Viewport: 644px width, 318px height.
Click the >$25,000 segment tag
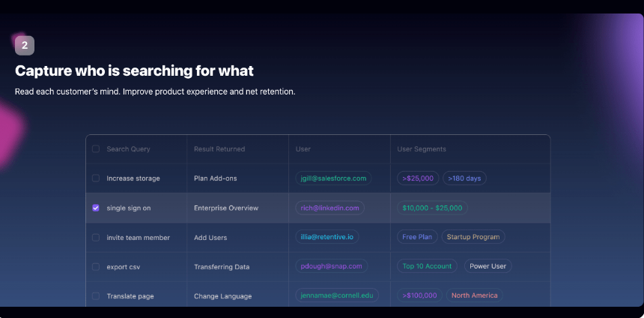coord(418,178)
